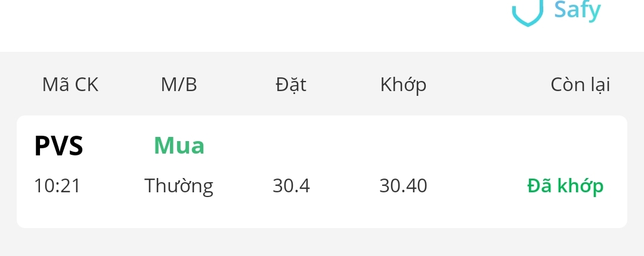Tap the Safy shield logo icon
Image resolution: width=644 pixels, height=256 pixels.
coord(528,13)
